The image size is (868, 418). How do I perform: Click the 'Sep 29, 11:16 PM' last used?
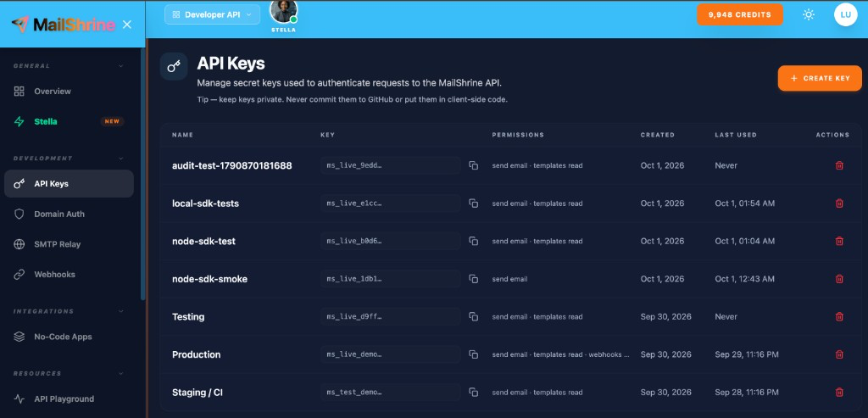point(747,354)
